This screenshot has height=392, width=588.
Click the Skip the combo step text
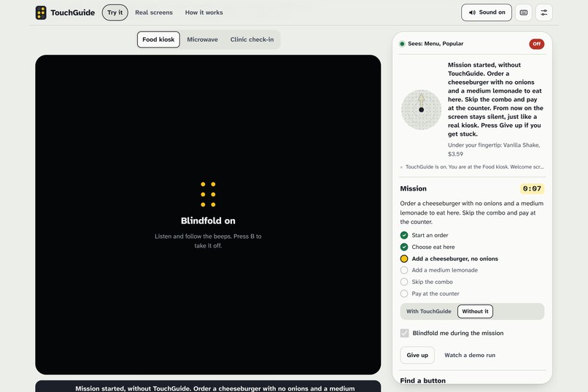point(432,282)
